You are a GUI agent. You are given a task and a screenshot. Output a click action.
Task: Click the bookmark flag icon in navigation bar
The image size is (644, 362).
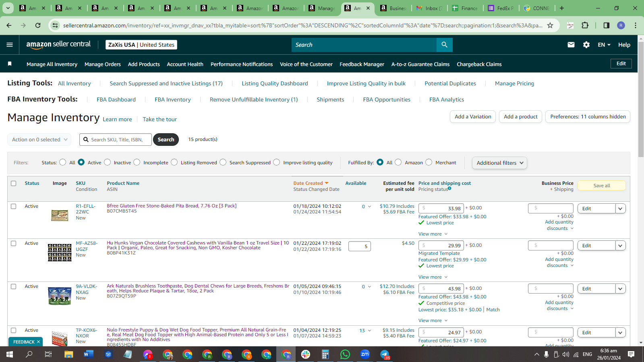coord(10,64)
